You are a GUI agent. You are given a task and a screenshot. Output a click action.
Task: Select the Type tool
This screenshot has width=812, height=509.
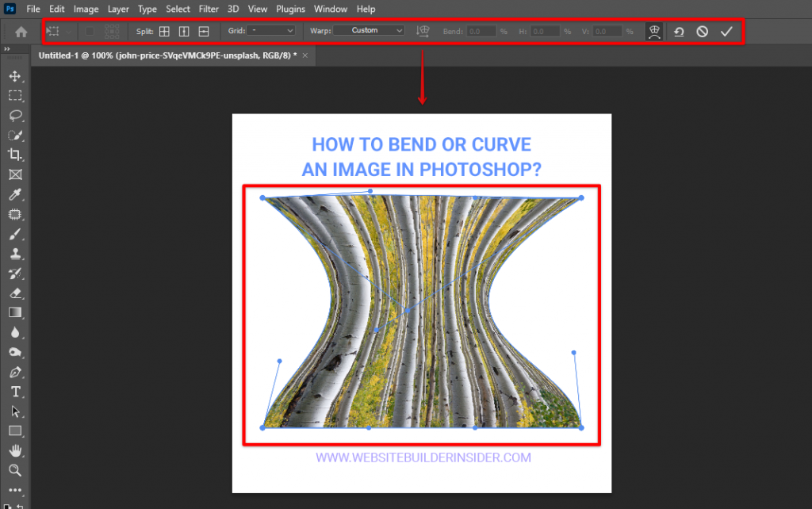(16, 392)
